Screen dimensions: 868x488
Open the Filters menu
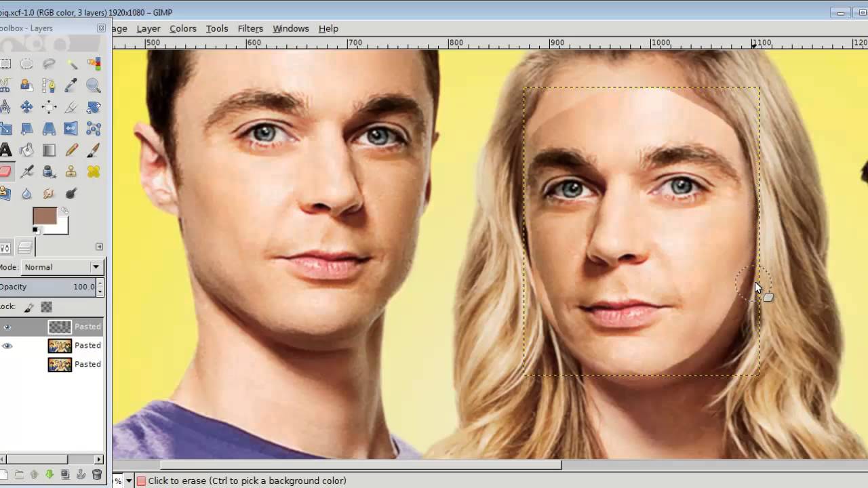250,28
